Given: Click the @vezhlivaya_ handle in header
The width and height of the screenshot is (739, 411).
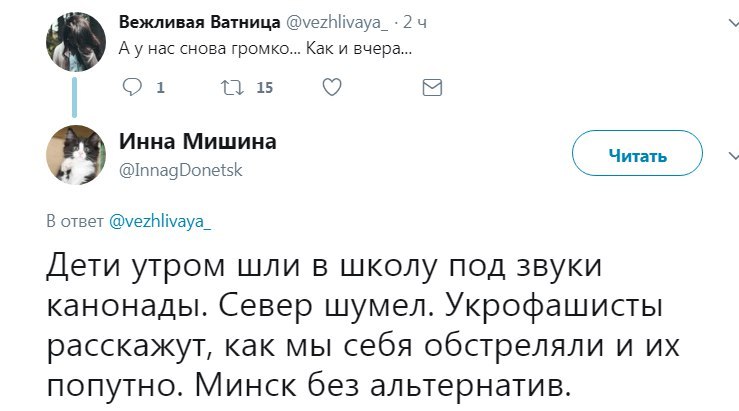Looking at the screenshot, I should 337,22.
